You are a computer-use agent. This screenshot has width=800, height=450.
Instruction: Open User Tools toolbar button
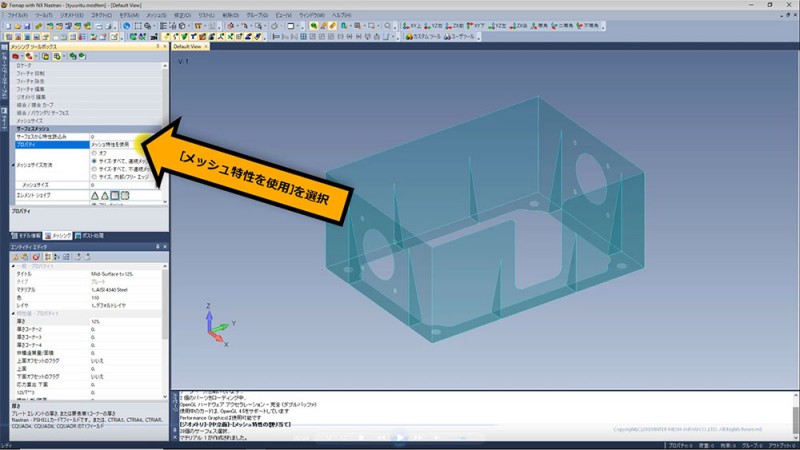[x=459, y=37]
